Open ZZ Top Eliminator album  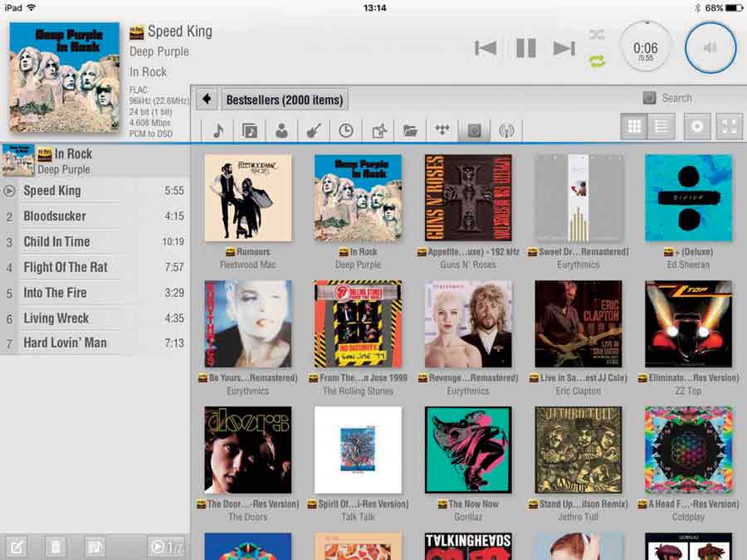point(688,324)
